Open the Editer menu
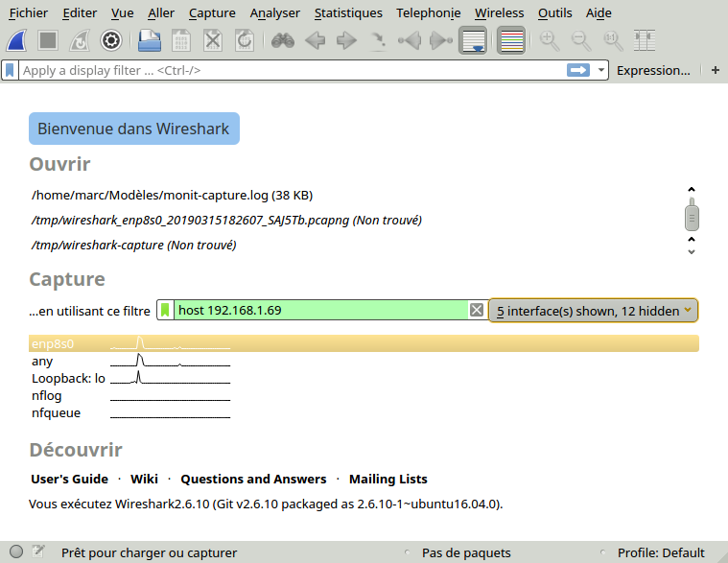The width and height of the screenshot is (728, 563). tap(80, 13)
